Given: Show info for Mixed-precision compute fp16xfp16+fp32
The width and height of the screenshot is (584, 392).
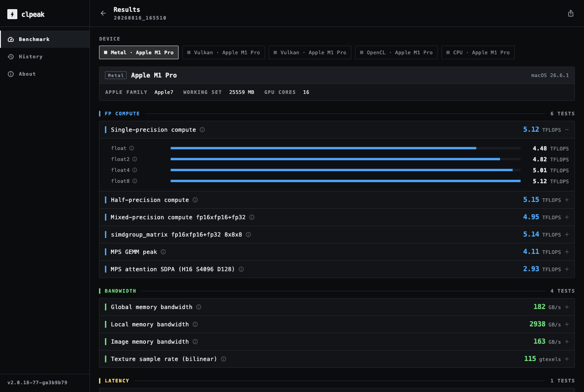Looking at the screenshot, I should point(252,217).
